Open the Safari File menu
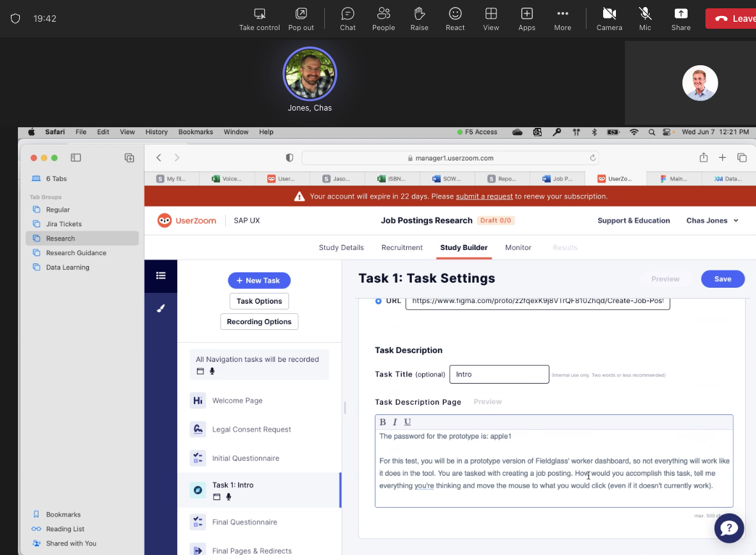The image size is (756, 555). [x=81, y=132]
